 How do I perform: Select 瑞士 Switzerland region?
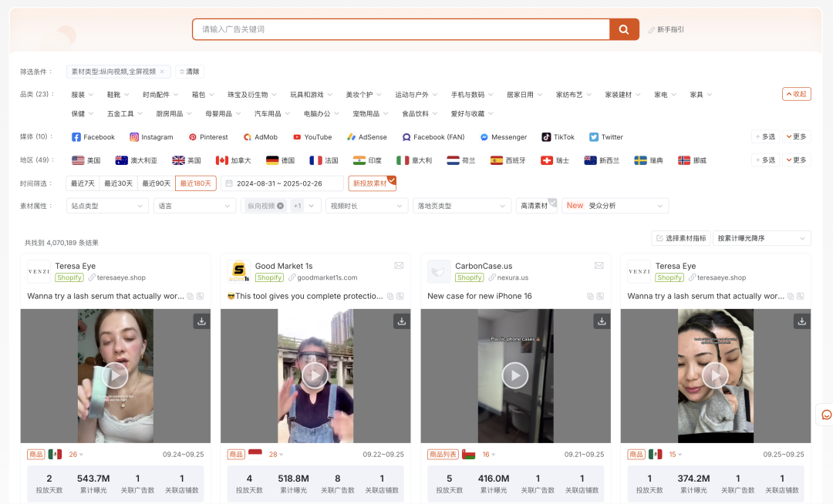pyautogui.click(x=555, y=160)
